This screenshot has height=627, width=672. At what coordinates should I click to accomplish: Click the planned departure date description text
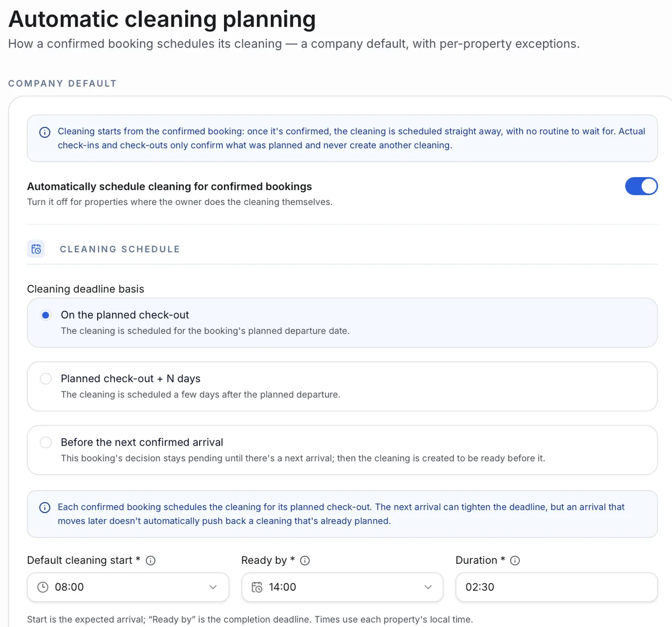point(205,331)
